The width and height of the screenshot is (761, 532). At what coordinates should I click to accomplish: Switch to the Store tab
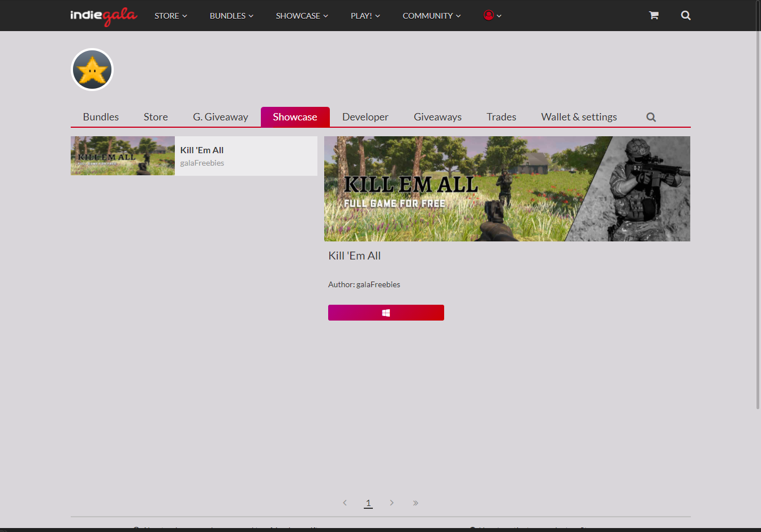tap(156, 117)
